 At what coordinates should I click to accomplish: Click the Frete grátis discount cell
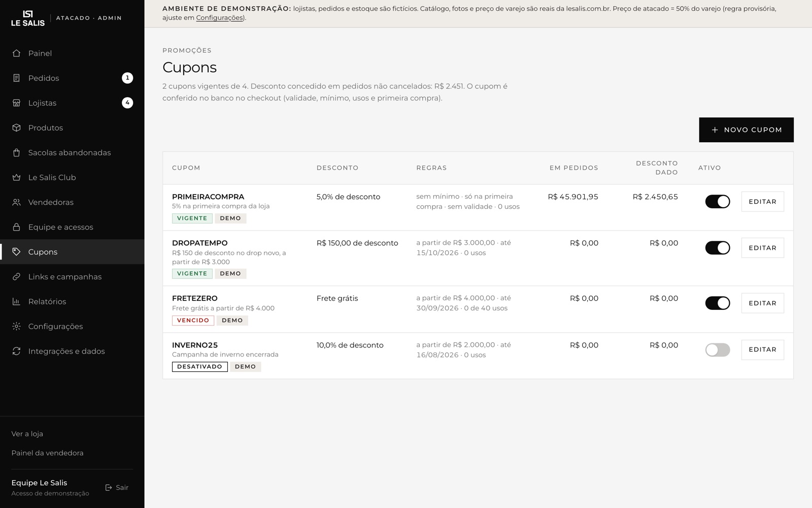(x=337, y=299)
